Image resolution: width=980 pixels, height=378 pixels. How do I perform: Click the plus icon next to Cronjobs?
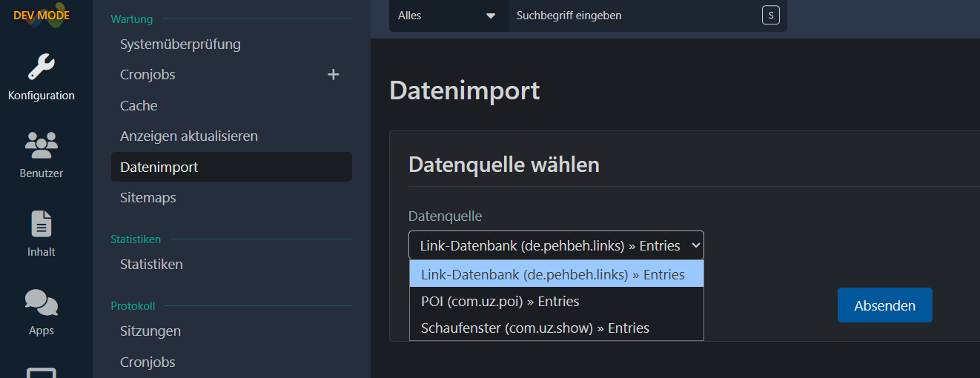pyautogui.click(x=333, y=75)
